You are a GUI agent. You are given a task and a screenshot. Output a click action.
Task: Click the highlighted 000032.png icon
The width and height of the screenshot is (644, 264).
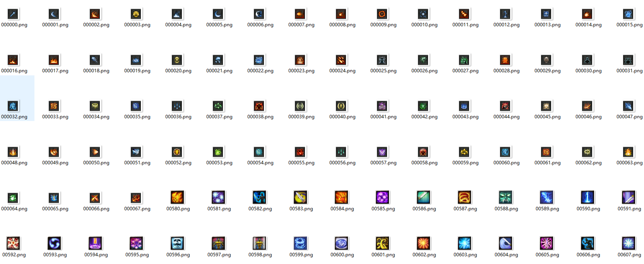(13, 106)
